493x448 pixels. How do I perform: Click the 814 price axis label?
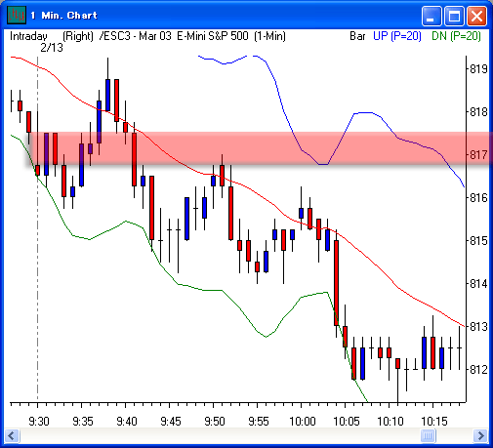(479, 284)
